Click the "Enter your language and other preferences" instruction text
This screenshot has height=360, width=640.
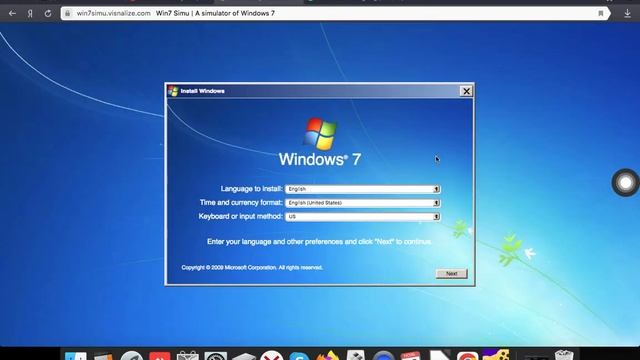[x=319, y=242]
